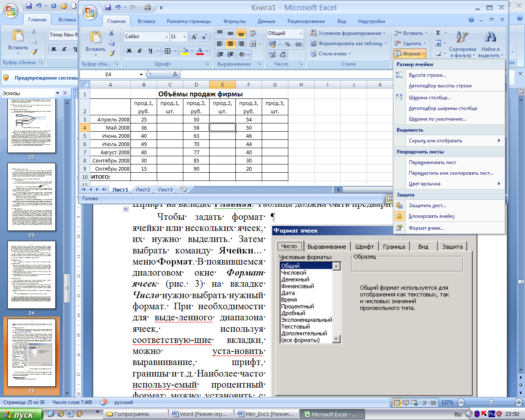
Task: Toggle middle vertical alignment in Excel
Action: click(x=231, y=33)
